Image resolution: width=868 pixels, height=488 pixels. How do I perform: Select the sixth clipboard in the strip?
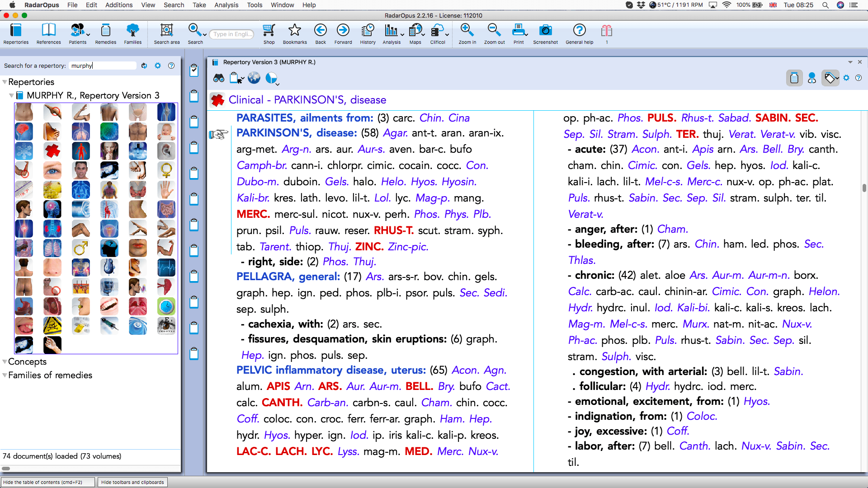point(194,198)
